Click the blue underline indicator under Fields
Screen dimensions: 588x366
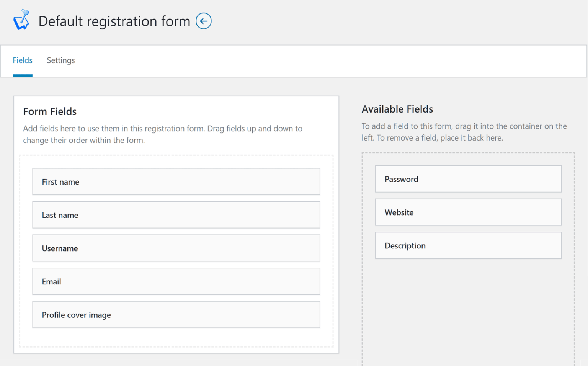coord(23,75)
